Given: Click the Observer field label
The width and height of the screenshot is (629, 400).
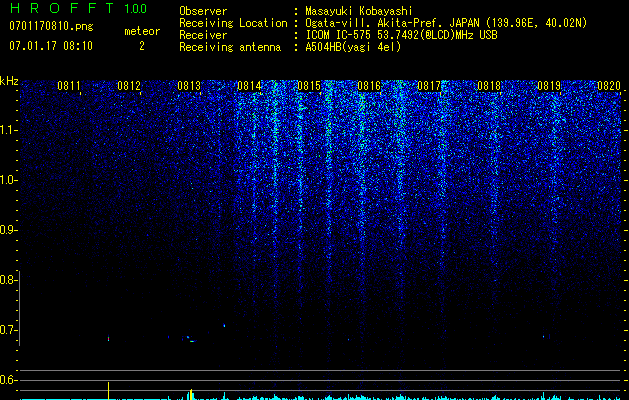Looking at the screenshot, I should (x=203, y=11).
